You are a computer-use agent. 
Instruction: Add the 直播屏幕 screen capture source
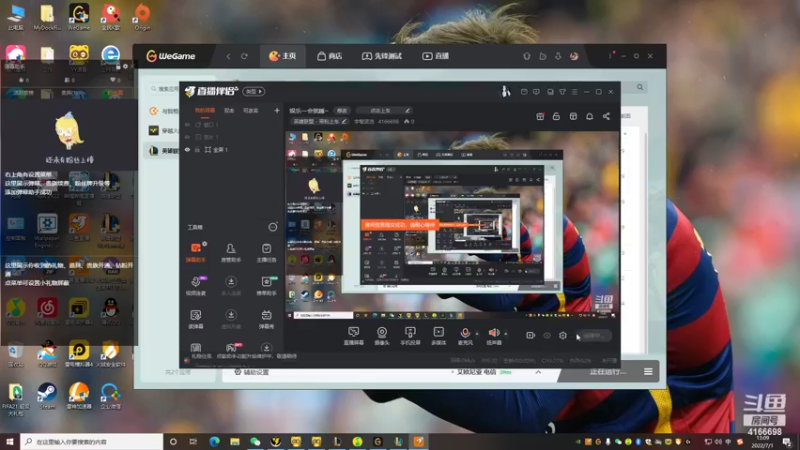pos(354,336)
